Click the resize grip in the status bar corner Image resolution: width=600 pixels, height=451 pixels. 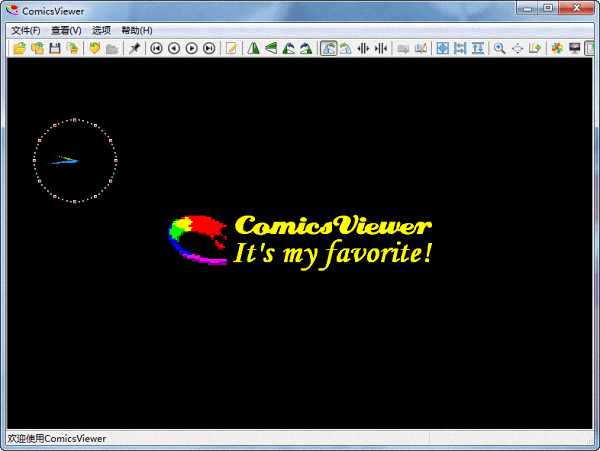coord(589,440)
